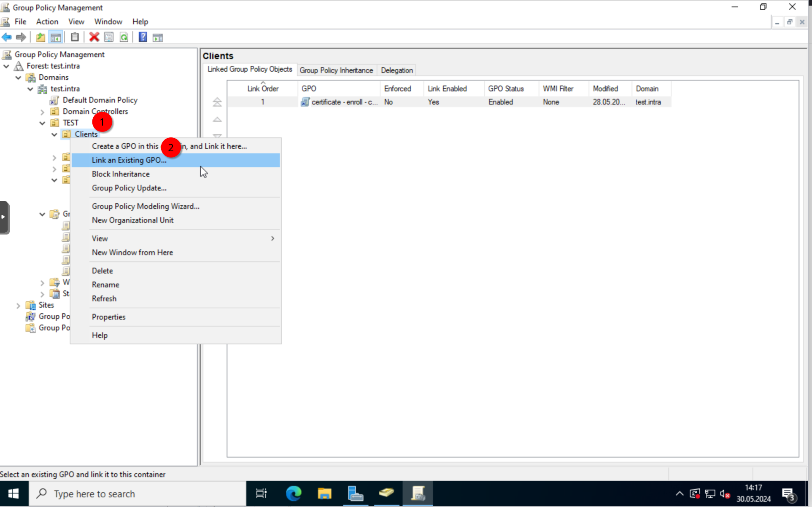
Task: Click the certificate GPO icon in the list
Action: click(x=305, y=102)
